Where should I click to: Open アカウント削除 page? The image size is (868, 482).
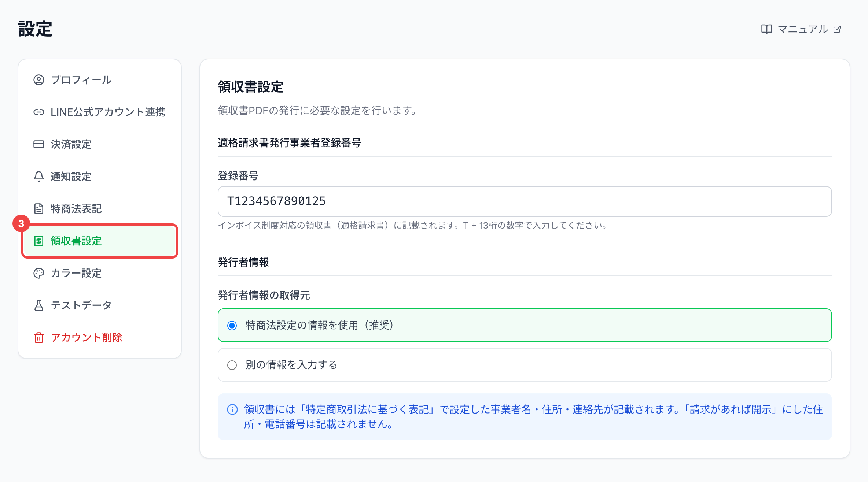pos(100,338)
